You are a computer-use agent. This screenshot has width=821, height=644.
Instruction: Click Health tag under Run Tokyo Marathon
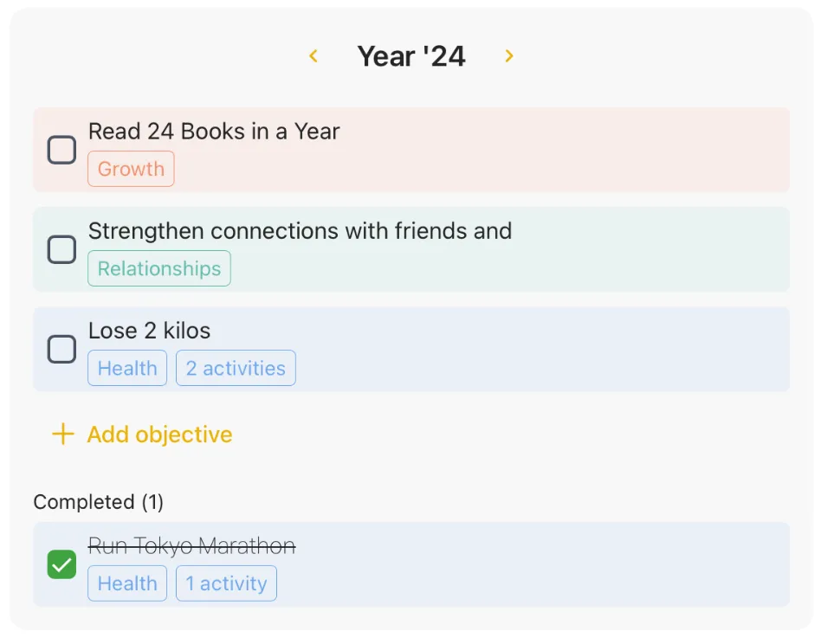pyautogui.click(x=127, y=583)
